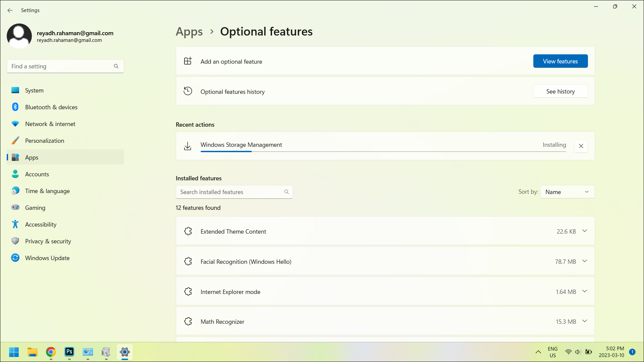Open Windows Update settings icon
The width and height of the screenshot is (644, 362).
pyautogui.click(x=15, y=258)
